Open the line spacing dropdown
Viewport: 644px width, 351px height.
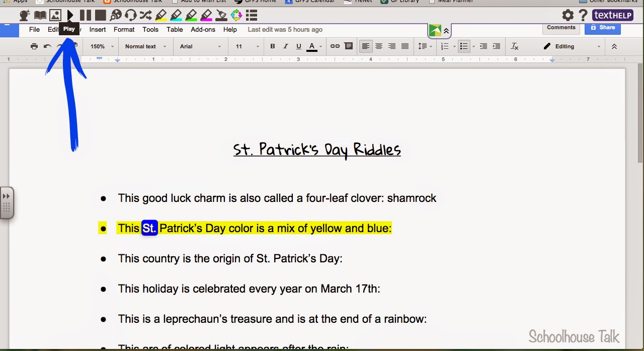(x=425, y=46)
